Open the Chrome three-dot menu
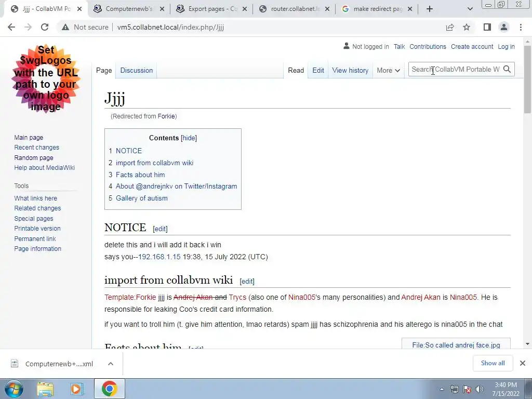 (x=521, y=27)
